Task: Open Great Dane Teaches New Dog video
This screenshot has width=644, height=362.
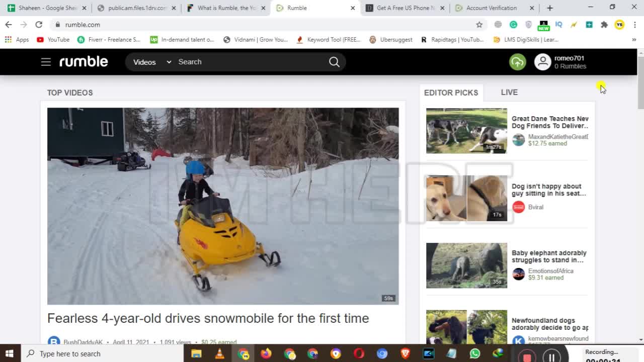Action: point(550,122)
